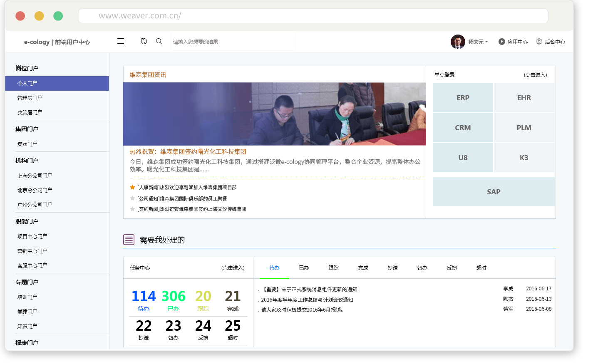Select 管理层门户 in the sidebar
The image size is (593, 364).
click(30, 98)
